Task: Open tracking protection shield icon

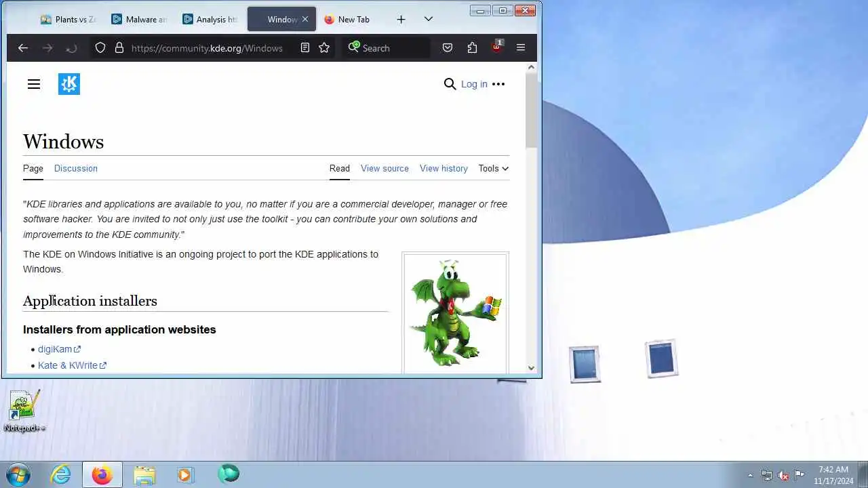Action: pos(100,47)
